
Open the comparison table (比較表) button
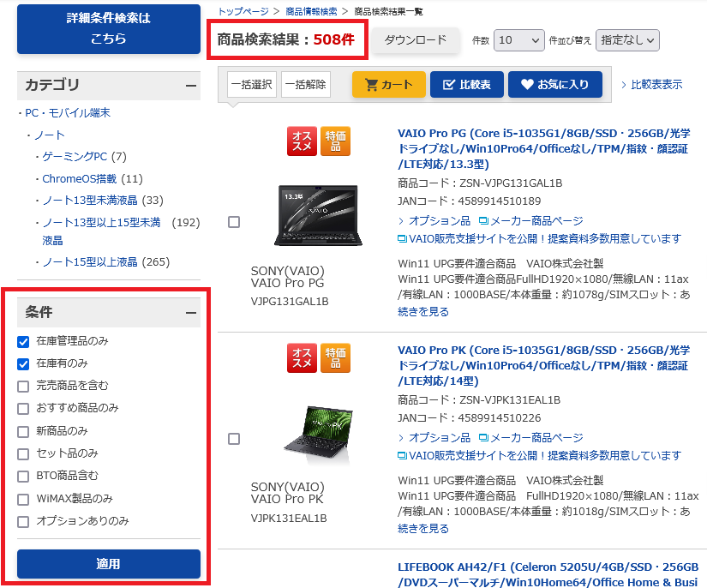pyautogui.click(x=466, y=84)
